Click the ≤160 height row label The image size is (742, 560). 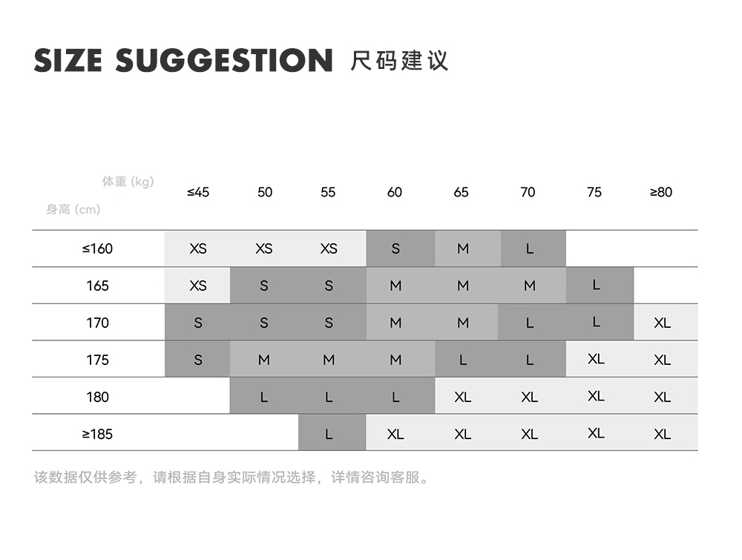(97, 248)
